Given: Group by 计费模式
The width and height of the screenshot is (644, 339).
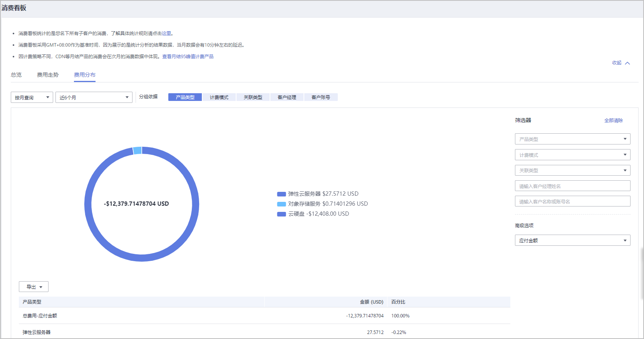Looking at the screenshot, I should click(x=219, y=97).
